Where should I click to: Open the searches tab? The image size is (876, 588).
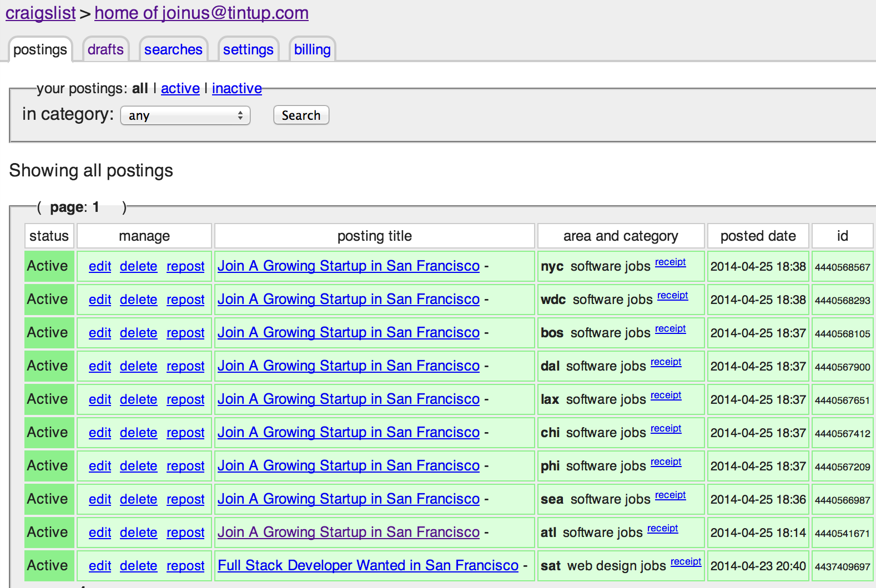click(x=173, y=49)
